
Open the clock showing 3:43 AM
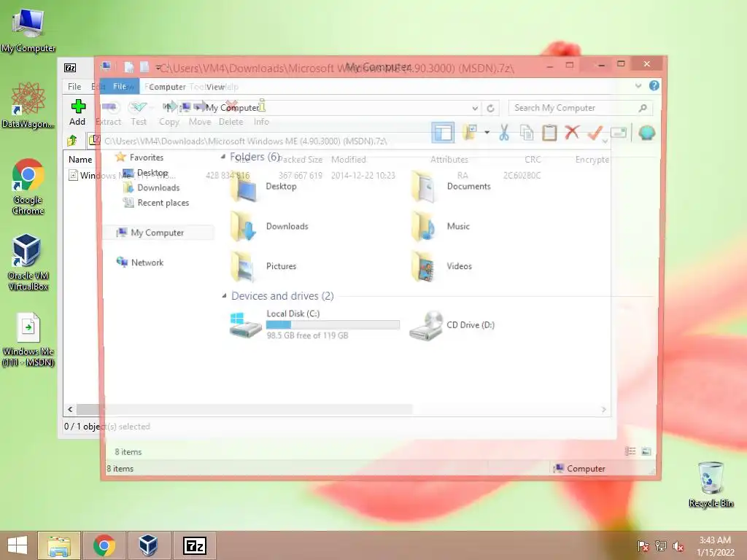pyautogui.click(x=715, y=545)
